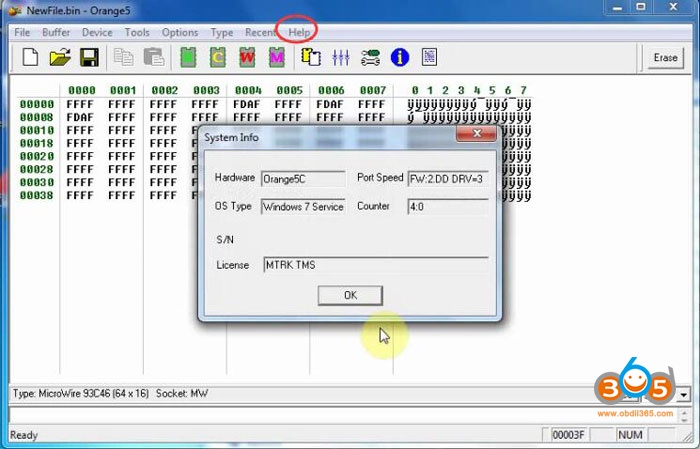Minimize the Orange5 window
This screenshot has height=449, width=700.
617,7
